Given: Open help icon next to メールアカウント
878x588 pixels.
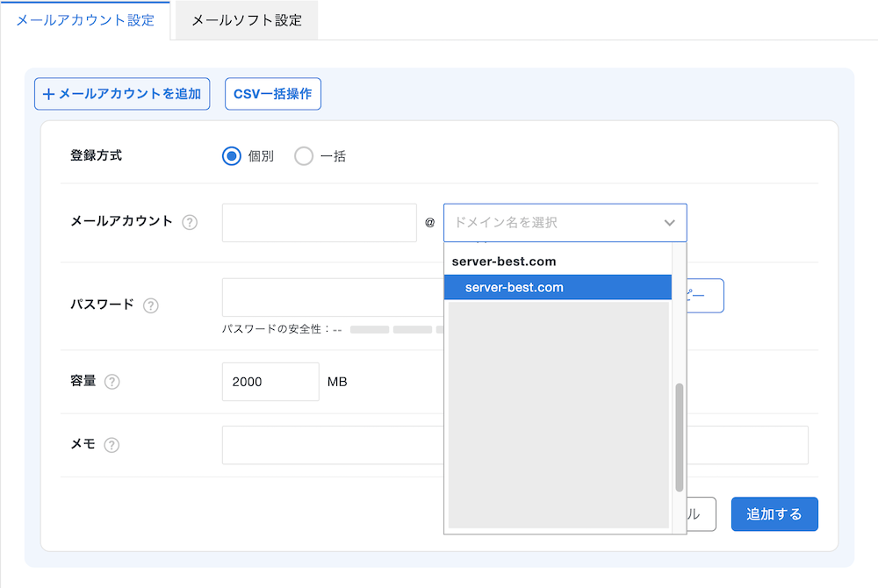Looking at the screenshot, I should [190, 223].
